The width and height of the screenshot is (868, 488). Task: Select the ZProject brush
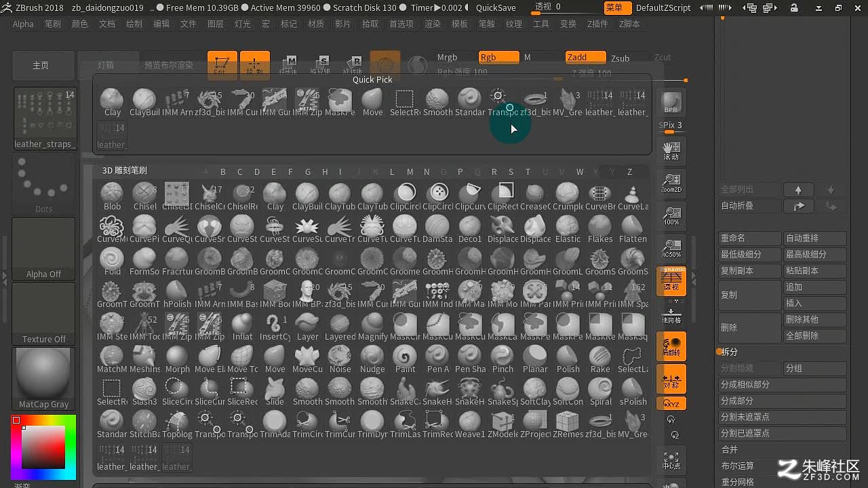point(535,424)
